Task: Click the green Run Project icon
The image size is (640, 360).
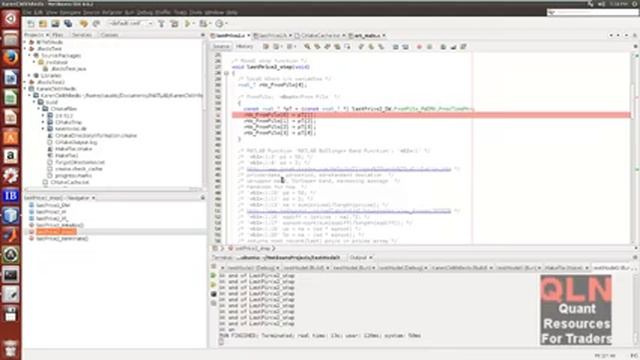Action: pos(187,24)
